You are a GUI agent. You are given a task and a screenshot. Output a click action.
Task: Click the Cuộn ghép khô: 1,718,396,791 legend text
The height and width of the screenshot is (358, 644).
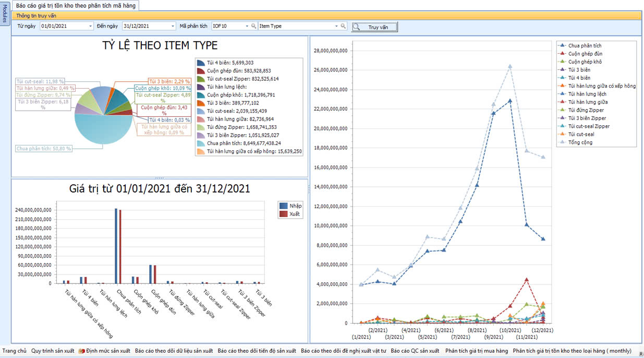[x=241, y=95]
